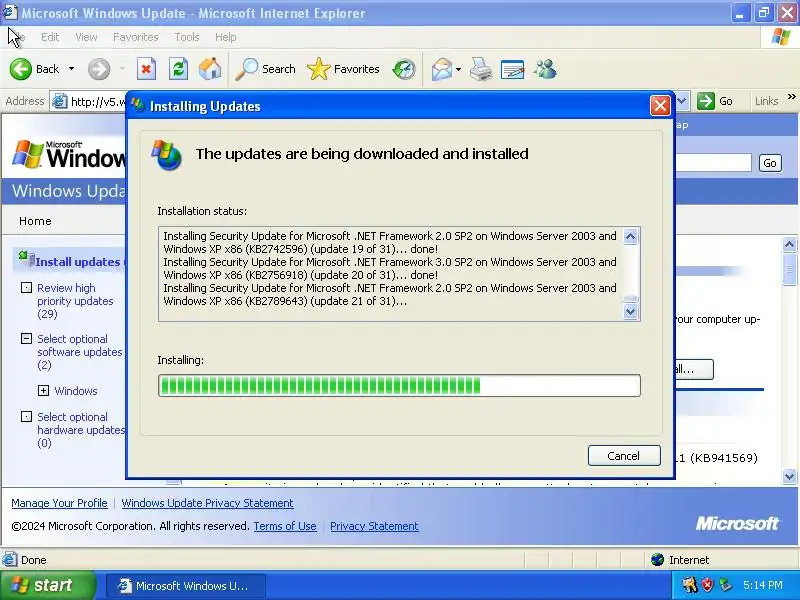This screenshot has height=600, width=800.
Task: Open the Mail button dropdown arrow
Action: click(x=458, y=69)
